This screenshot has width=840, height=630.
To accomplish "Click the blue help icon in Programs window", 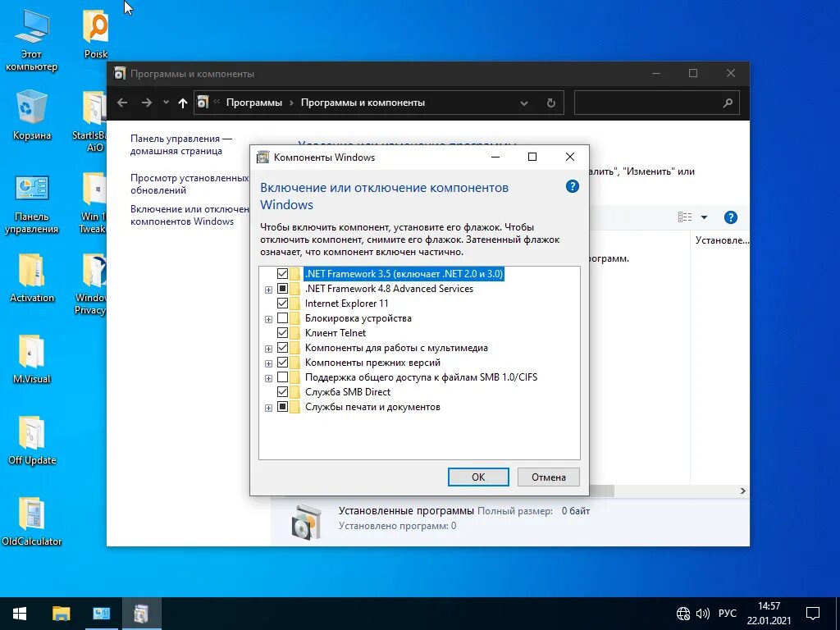I will pyautogui.click(x=730, y=217).
